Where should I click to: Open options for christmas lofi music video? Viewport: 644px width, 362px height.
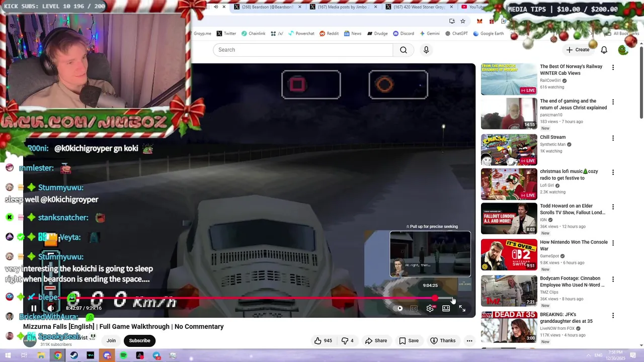[x=613, y=172]
